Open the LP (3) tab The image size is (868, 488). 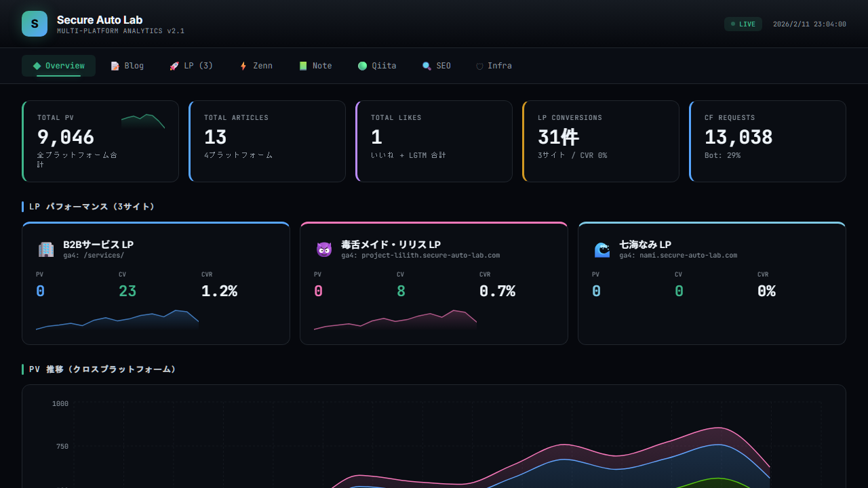[x=191, y=66]
